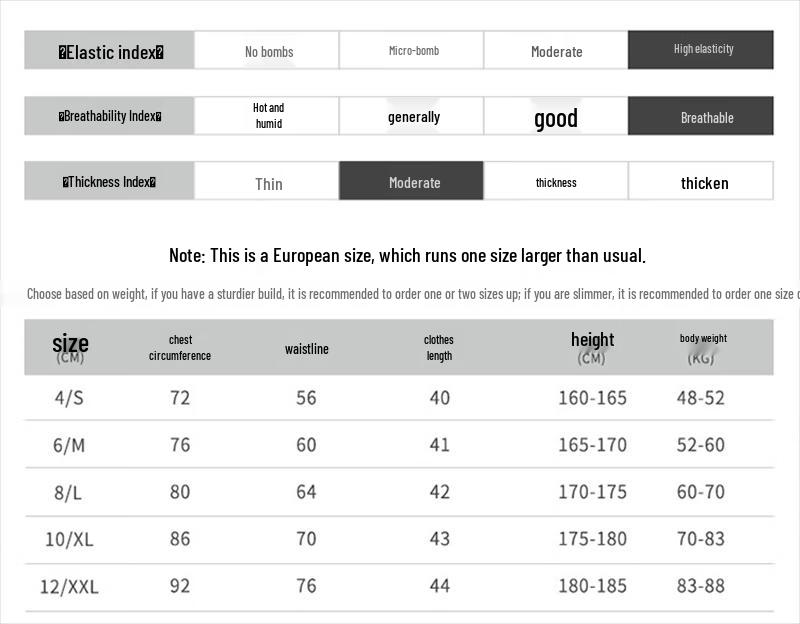This screenshot has width=800, height=624.
Task: Select the No bombs elasticity cell
Action: pos(268,51)
